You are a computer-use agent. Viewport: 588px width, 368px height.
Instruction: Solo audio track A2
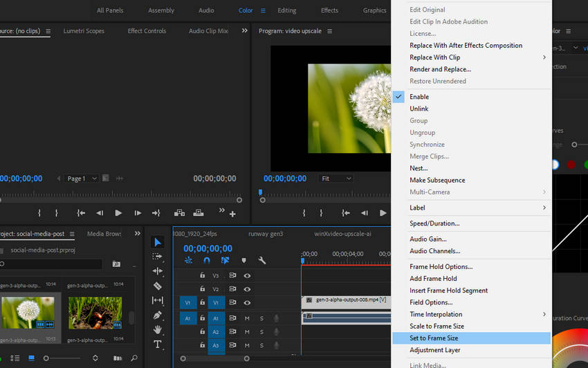[x=261, y=332]
